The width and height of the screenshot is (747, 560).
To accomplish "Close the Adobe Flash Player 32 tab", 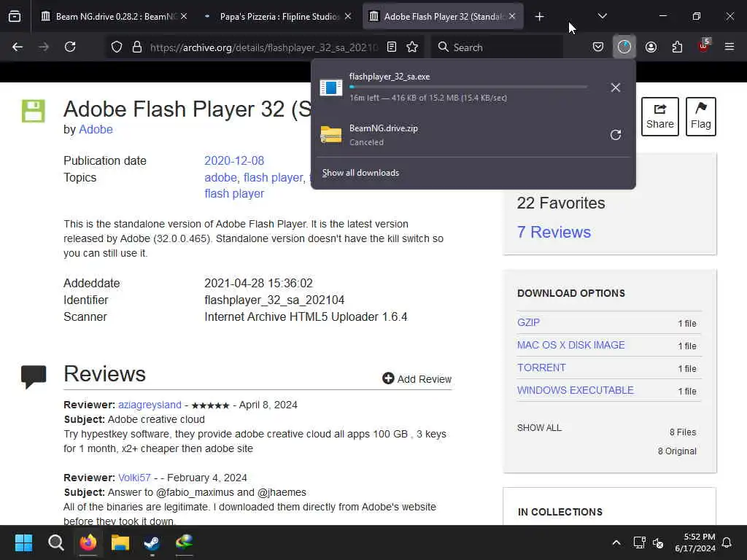I will click(x=511, y=17).
